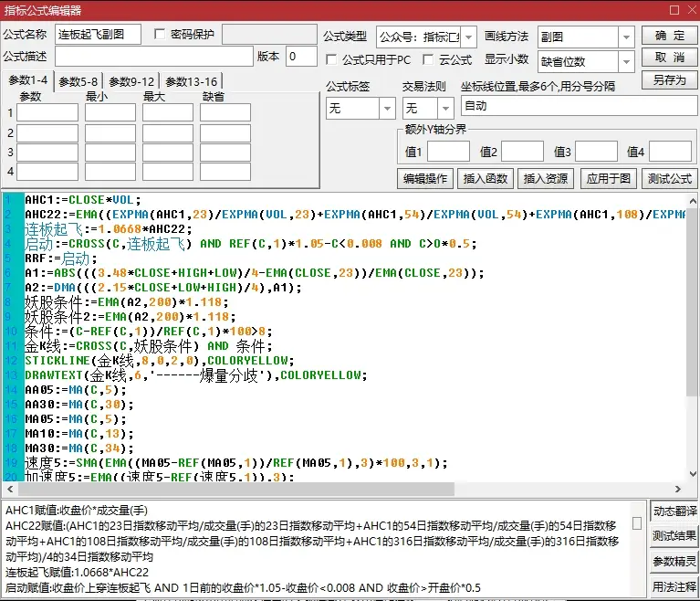Show the 用法注释 side tab
The image size is (700, 601).
(x=674, y=586)
